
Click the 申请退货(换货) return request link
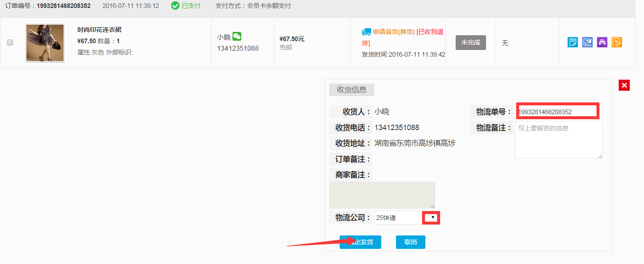coord(393,32)
